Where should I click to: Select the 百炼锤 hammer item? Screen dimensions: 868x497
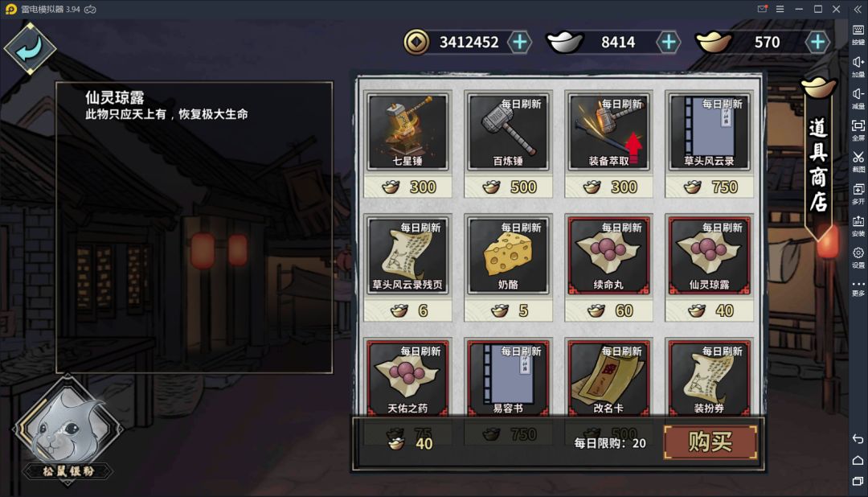pos(508,132)
